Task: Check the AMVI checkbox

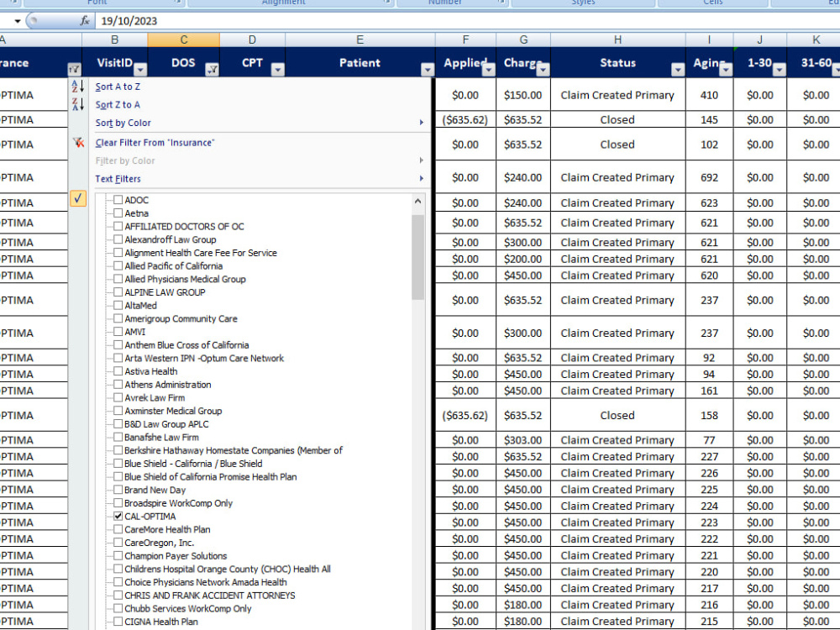Action: coord(118,331)
